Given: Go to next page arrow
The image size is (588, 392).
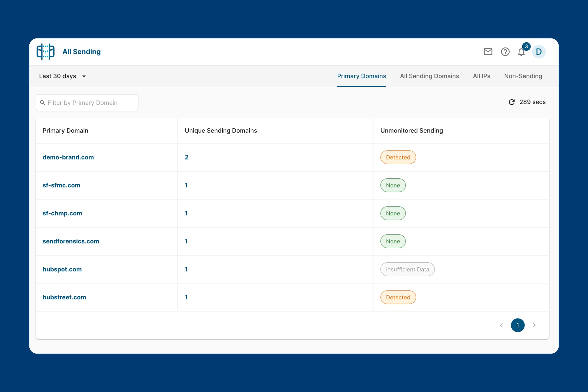Looking at the screenshot, I should tap(534, 325).
